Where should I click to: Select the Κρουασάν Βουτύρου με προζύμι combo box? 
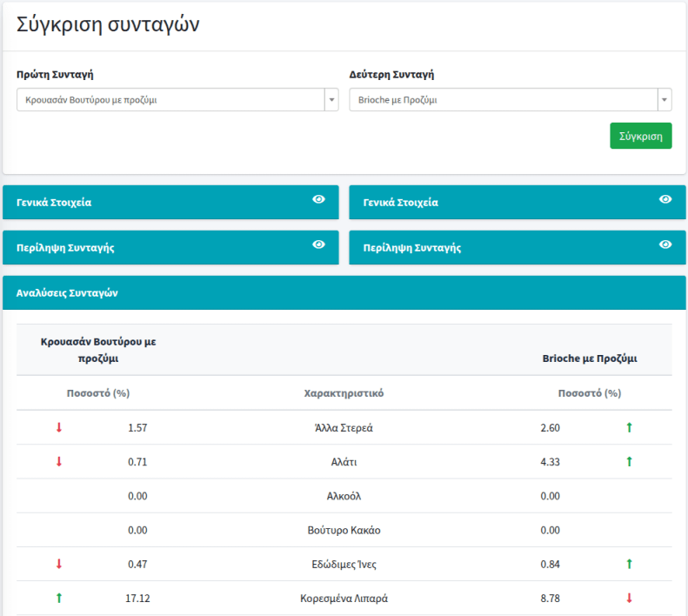[x=177, y=100]
